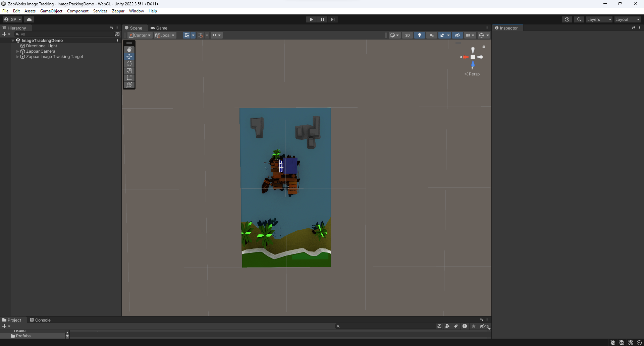Expand Zappar Image Tracking Target object

18,57
